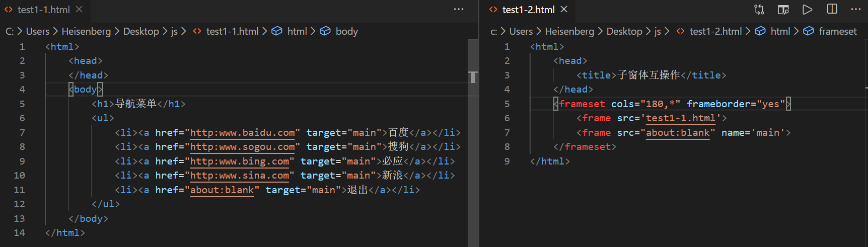Click line number 12 in left editor
The width and height of the screenshot is (868, 247).
click(19, 204)
